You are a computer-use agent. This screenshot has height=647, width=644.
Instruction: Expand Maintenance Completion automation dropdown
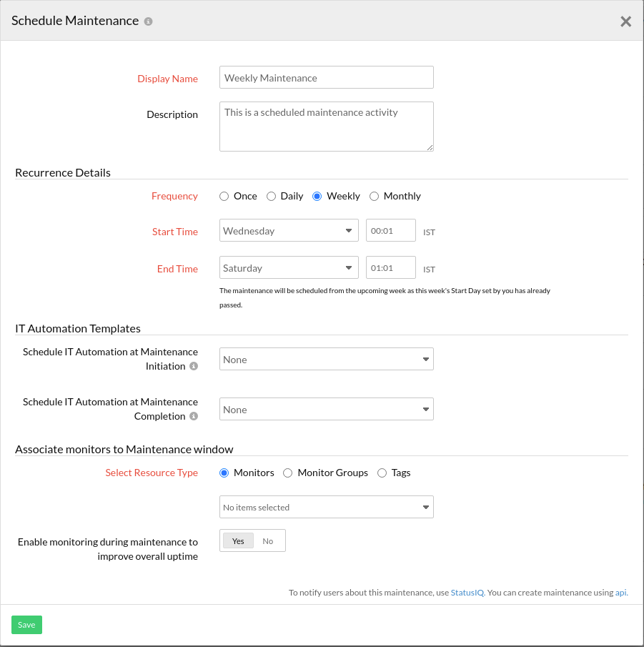tap(326, 410)
